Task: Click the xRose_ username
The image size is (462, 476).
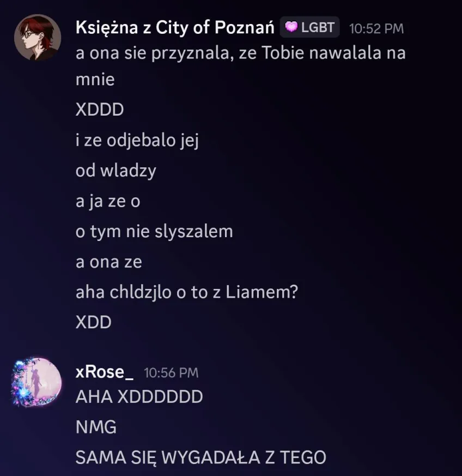Action: (105, 372)
